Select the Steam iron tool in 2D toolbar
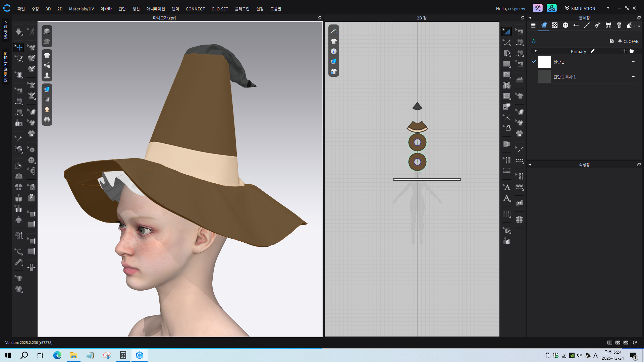Viewport: 644px width, 362px height. 519,79
